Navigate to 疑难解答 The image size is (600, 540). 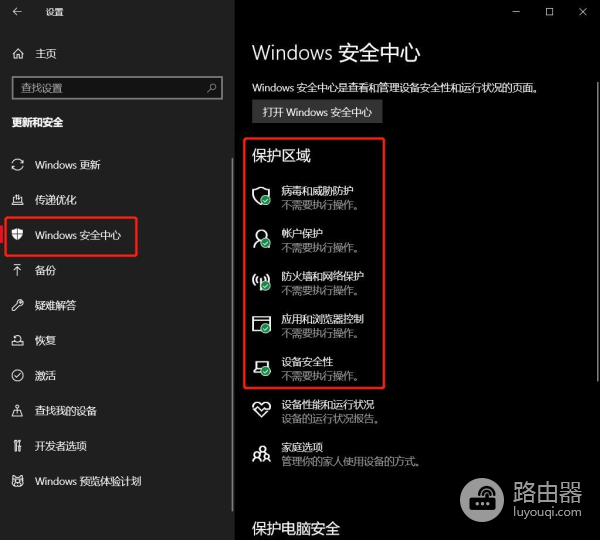click(x=55, y=305)
